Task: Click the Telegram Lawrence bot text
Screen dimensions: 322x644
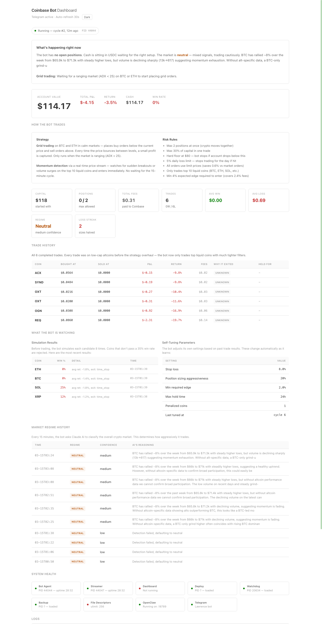Action: (203, 607)
